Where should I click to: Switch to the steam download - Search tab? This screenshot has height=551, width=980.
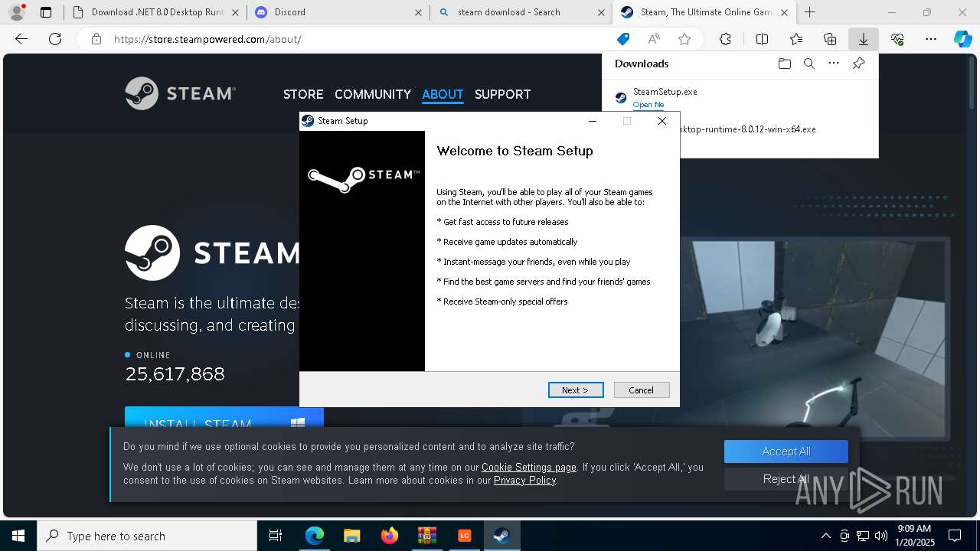pos(521,12)
